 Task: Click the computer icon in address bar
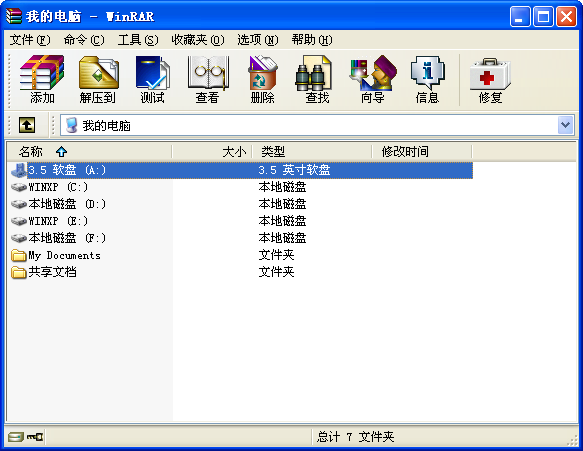click(71, 125)
